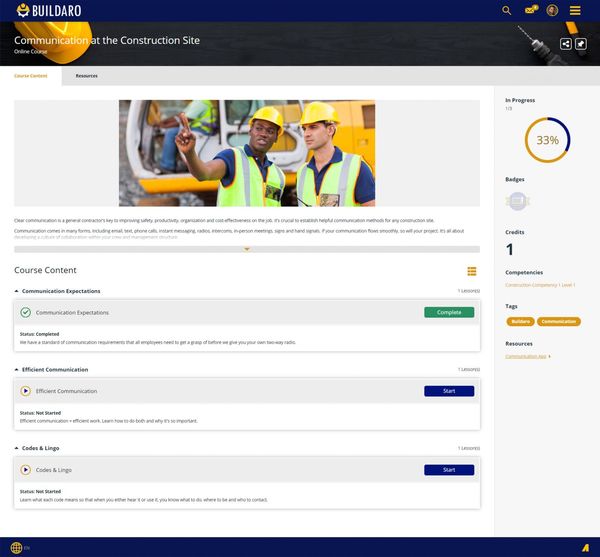This screenshot has width=600, height=557.
Task: Click the footer logo icon at bottom right
Action: point(585,548)
